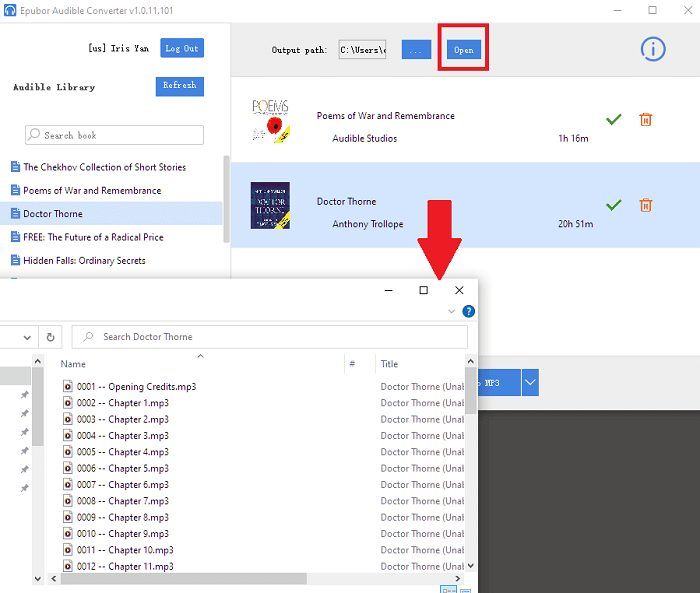Screen dimensions: 700x593
Task: Select 0001 -- Opening Credits.mp3
Action: (x=136, y=387)
